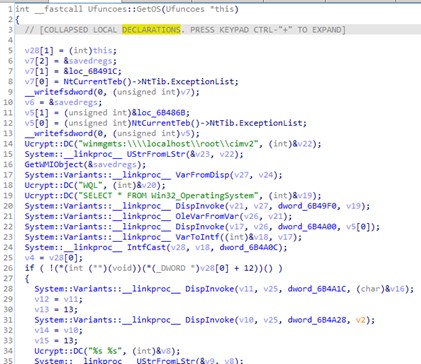421x364 pixels.
Task: Click the if keyword on line 26
Action: (29, 268)
